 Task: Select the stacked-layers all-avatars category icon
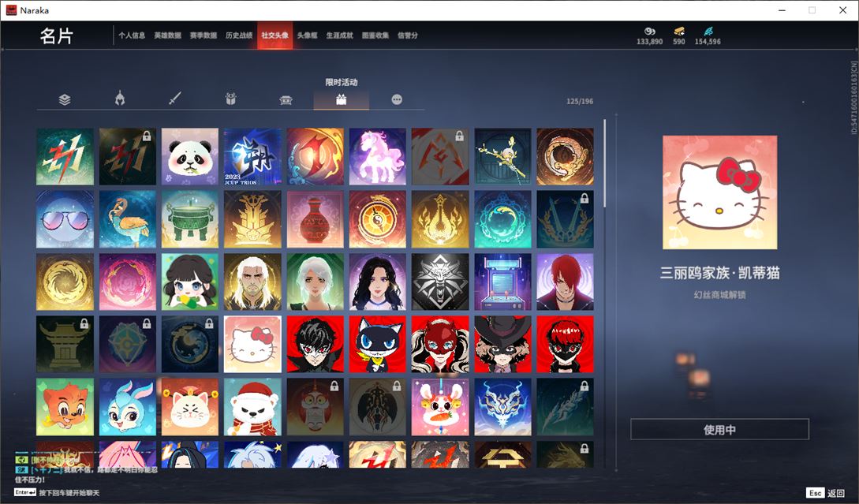pyautogui.click(x=65, y=99)
